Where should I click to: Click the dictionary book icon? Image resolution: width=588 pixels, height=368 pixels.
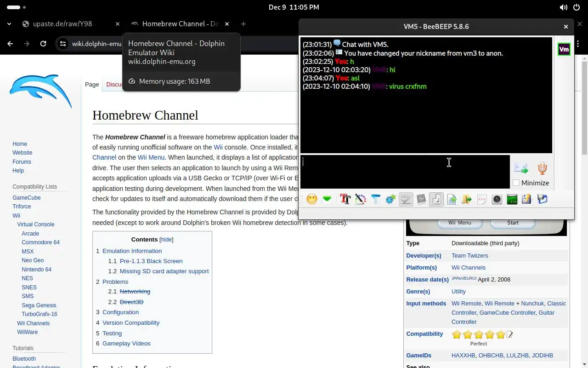click(x=421, y=199)
